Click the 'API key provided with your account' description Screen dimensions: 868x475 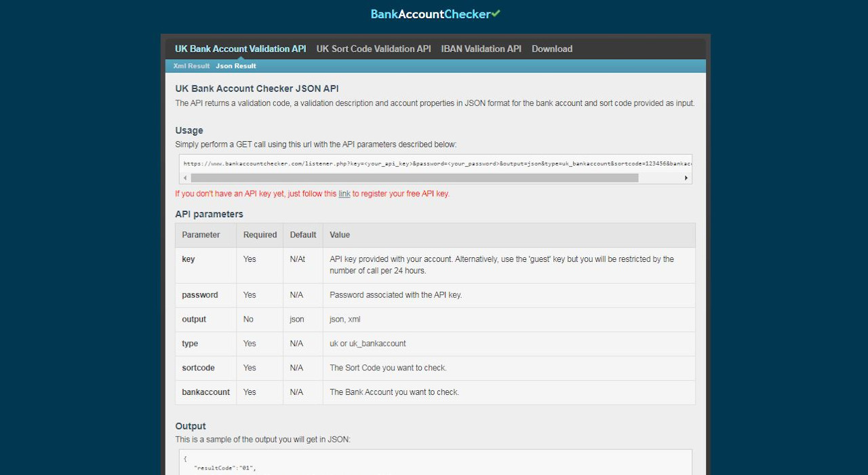coord(502,265)
